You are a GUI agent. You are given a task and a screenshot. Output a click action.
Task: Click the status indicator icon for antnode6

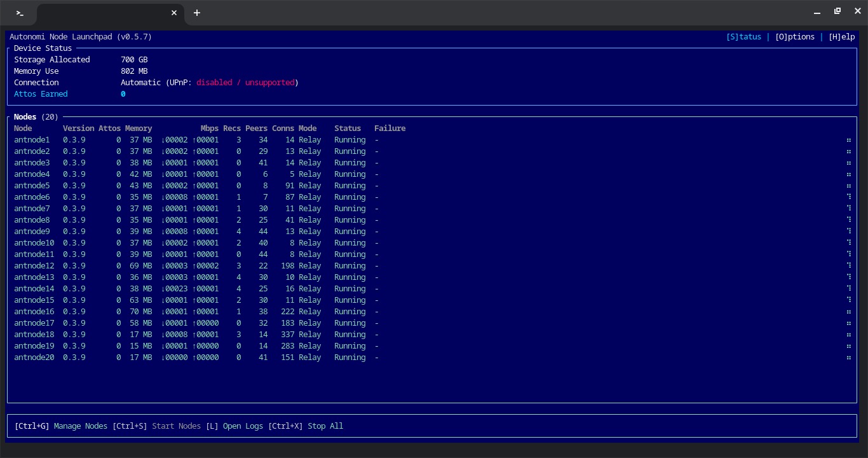848,197
